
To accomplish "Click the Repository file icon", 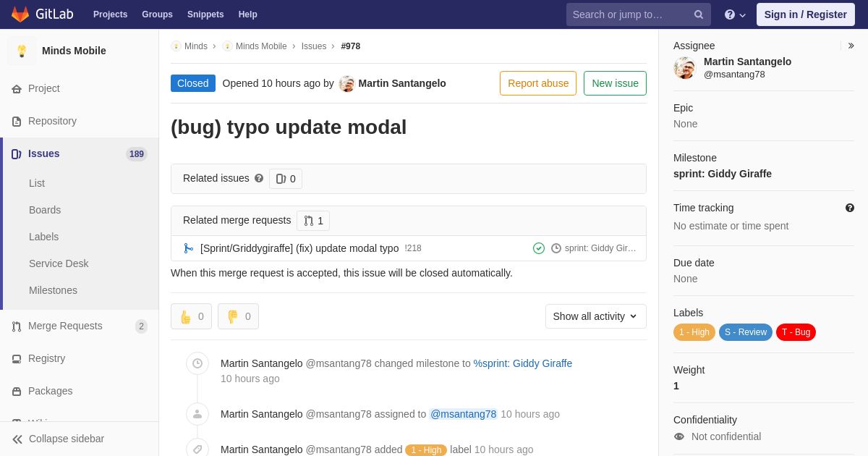I will click(x=17, y=121).
